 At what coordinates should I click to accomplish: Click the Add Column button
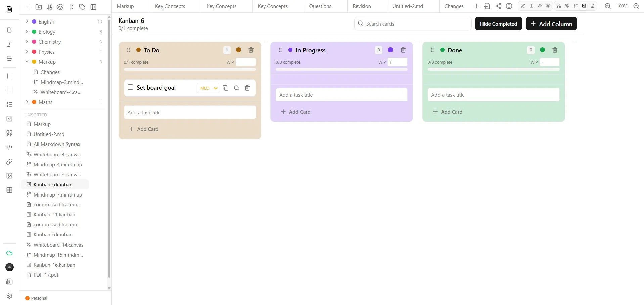(x=551, y=24)
